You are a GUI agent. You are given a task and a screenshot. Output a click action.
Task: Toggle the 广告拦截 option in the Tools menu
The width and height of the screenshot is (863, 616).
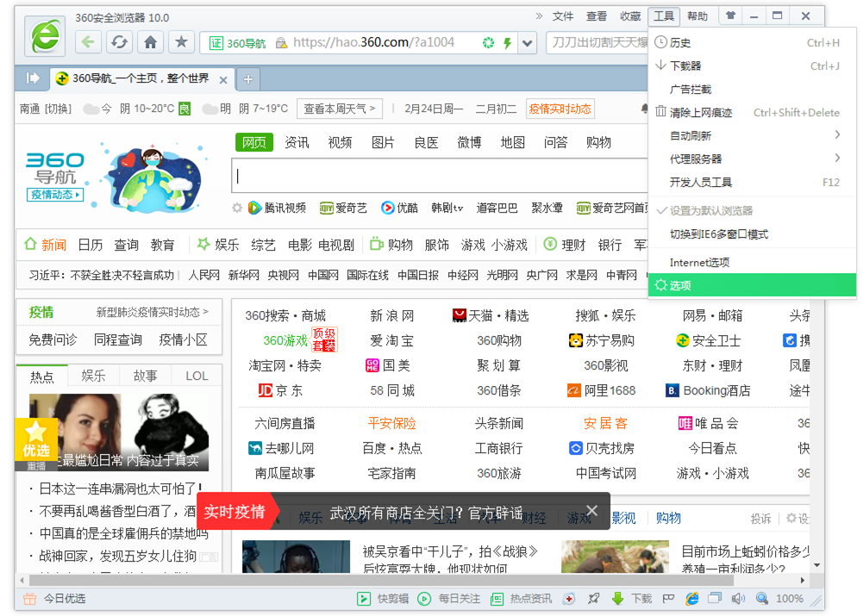coord(691,89)
